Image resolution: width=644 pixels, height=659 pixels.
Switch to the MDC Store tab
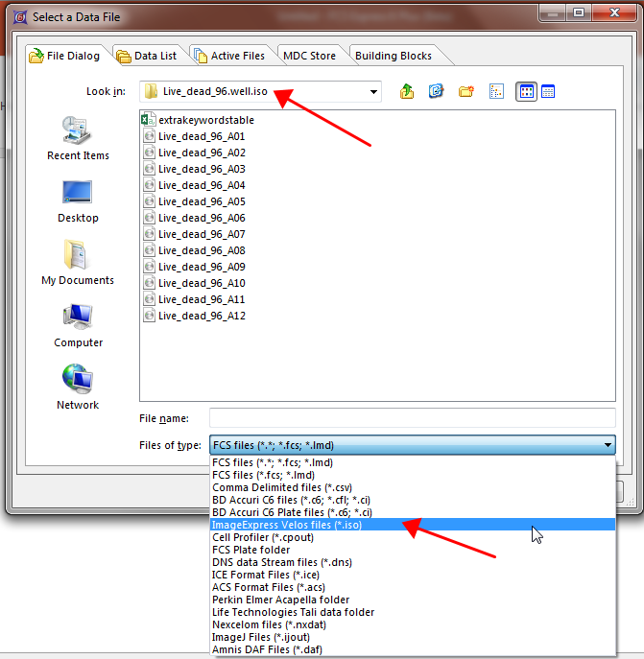click(x=308, y=56)
